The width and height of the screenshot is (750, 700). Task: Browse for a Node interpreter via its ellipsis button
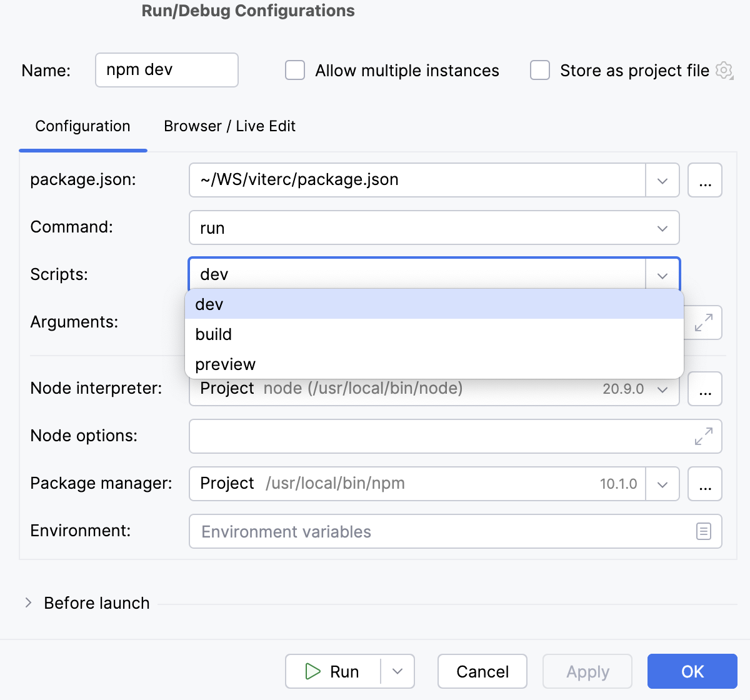[705, 389]
